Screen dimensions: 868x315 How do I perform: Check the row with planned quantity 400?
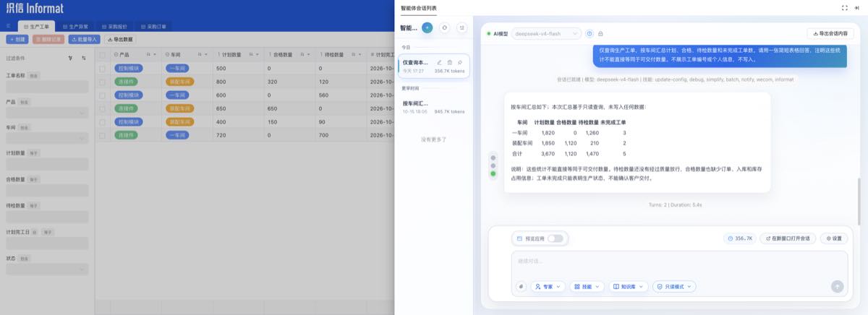102,121
